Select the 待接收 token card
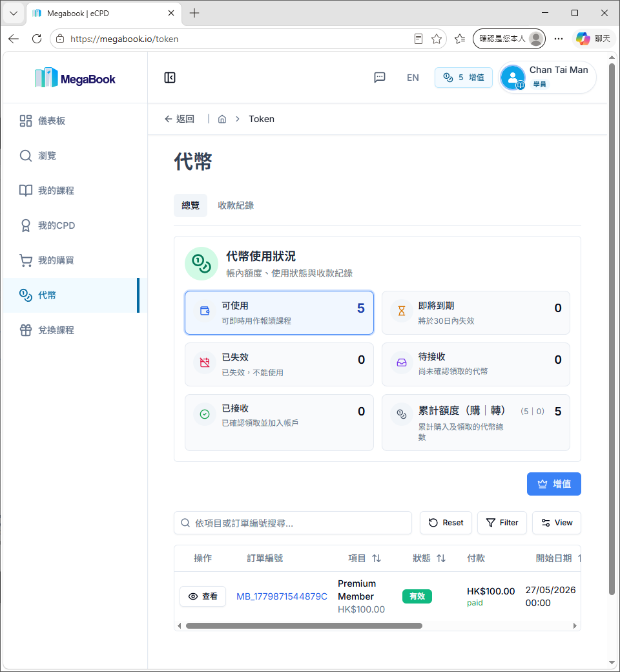This screenshot has width=620, height=672. coord(475,364)
